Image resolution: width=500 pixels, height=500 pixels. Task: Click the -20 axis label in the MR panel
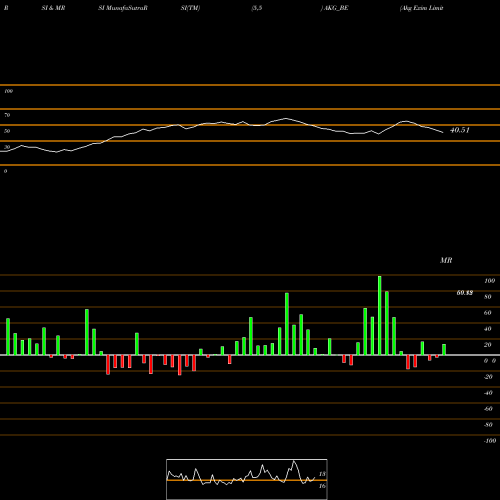[x=488, y=377]
